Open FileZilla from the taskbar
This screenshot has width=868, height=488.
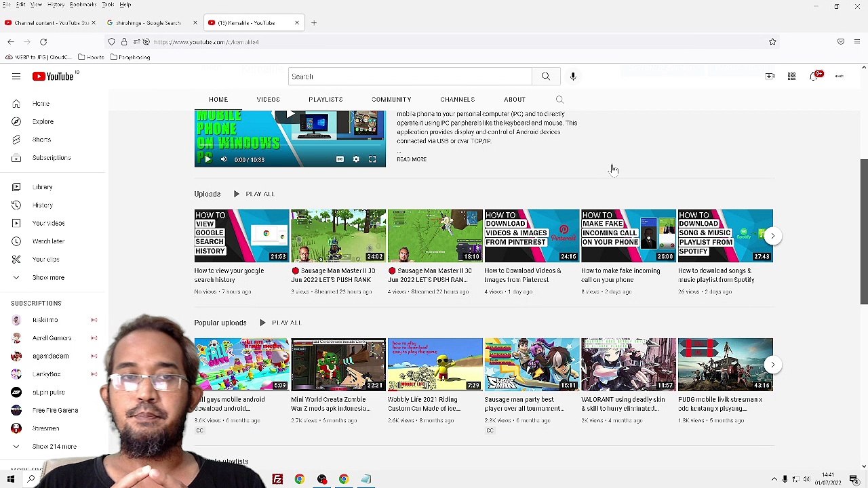click(x=277, y=479)
